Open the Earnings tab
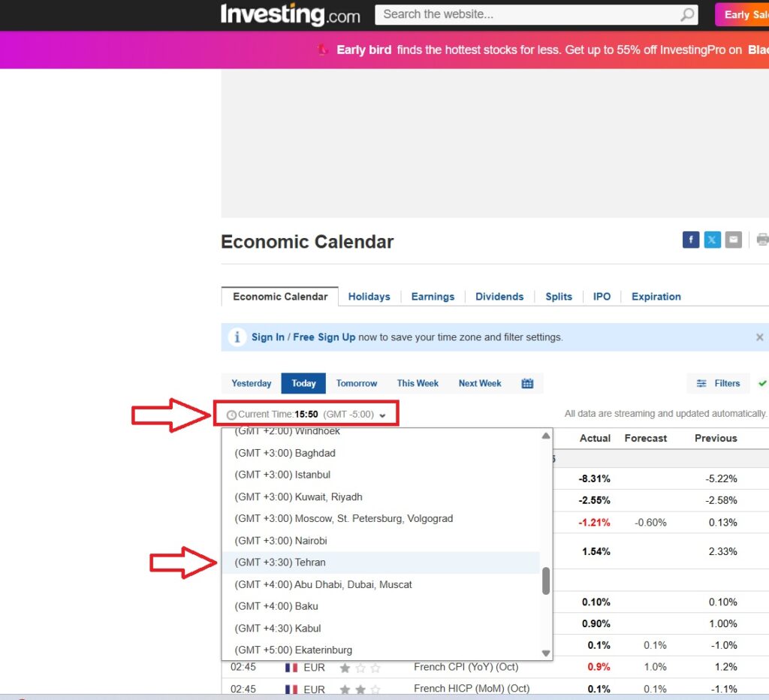 click(433, 297)
